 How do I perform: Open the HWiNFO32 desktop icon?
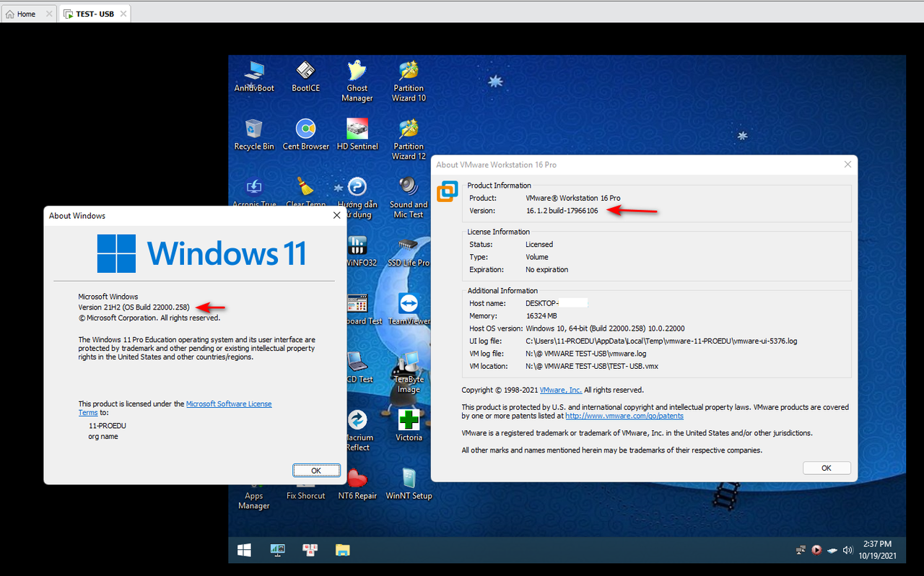click(359, 250)
